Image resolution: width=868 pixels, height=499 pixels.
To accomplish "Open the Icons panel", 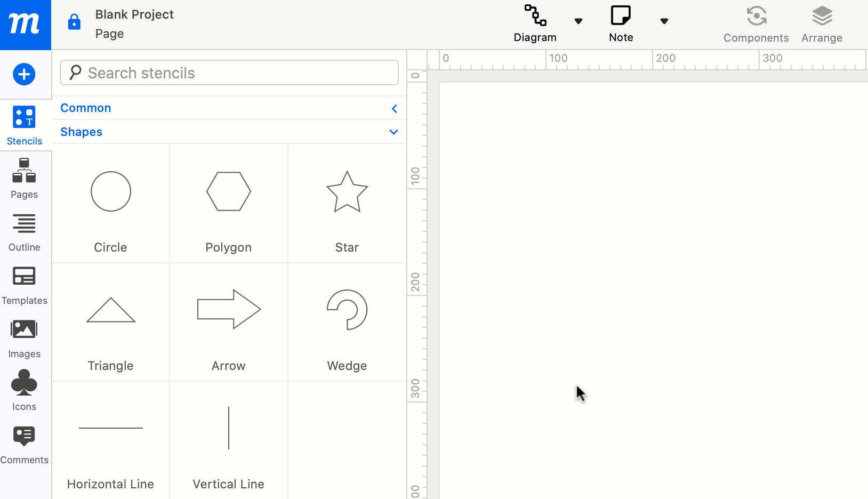I will point(24,389).
